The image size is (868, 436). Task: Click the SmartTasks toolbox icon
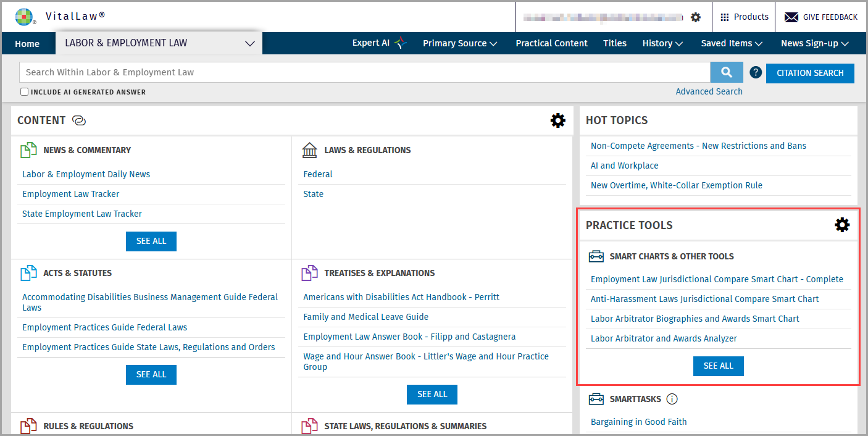596,399
